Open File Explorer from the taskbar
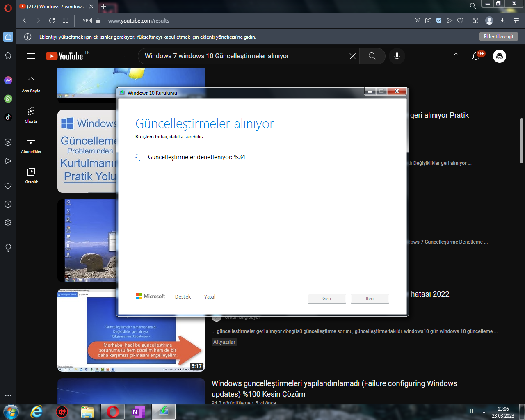This screenshot has height=420, width=525. [x=87, y=411]
